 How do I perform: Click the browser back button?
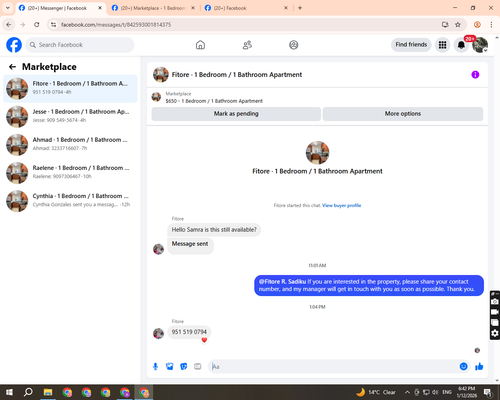[x=9, y=25]
